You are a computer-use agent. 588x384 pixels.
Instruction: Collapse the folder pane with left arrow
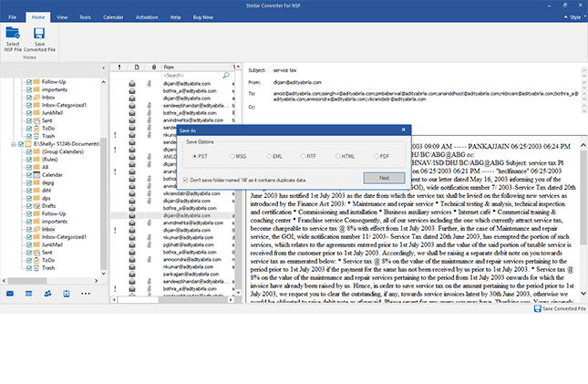point(102,67)
